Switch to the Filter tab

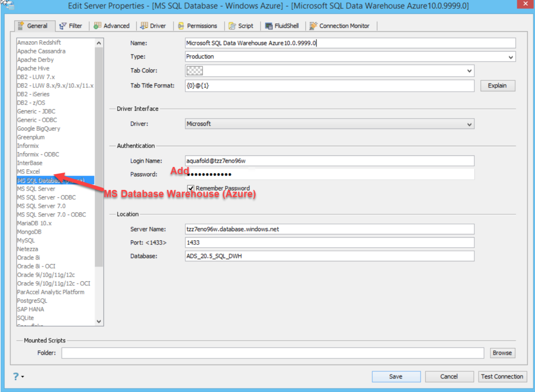pyautogui.click(x=71, y=26)
